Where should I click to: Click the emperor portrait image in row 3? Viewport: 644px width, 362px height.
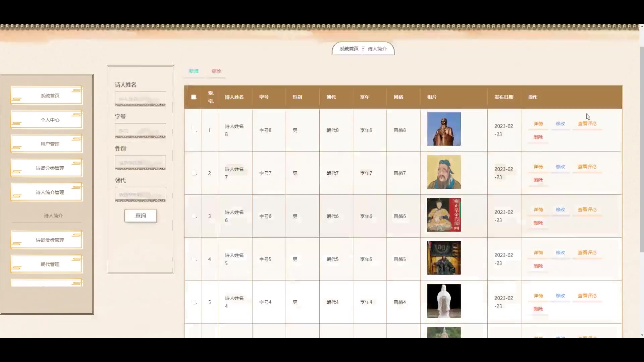click(444, 215)
